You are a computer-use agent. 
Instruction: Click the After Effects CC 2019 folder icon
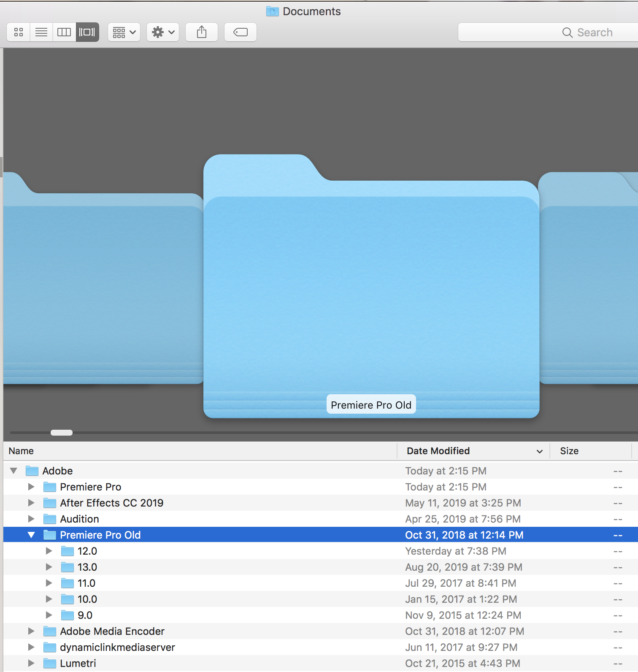click(50, 503)
